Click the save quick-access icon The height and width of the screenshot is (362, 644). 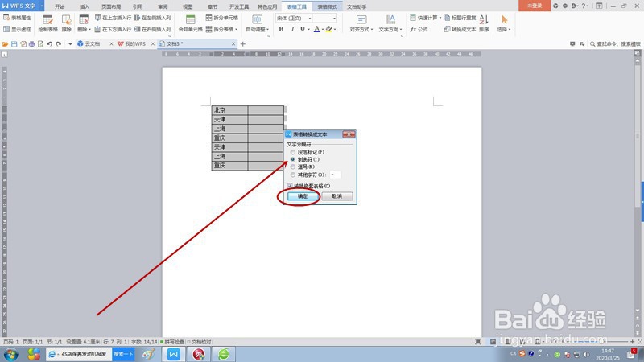pyautogui.click(x=14, y=44)
